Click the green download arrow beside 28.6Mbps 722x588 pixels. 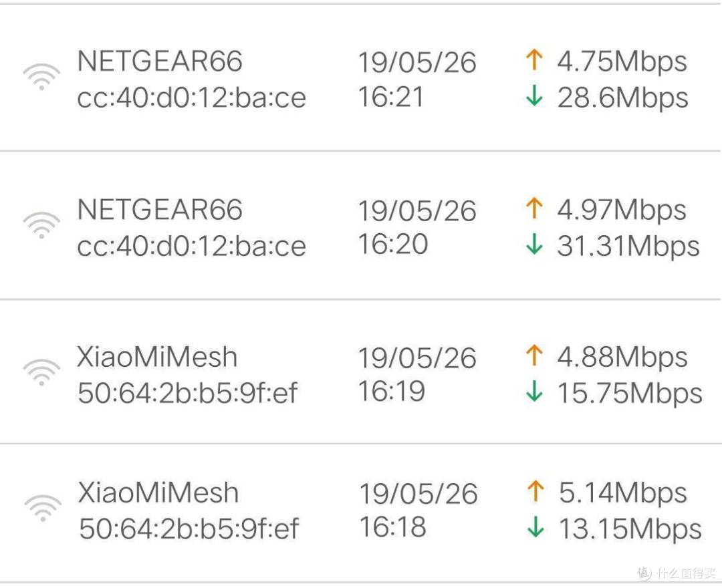(x=533, y=97)
